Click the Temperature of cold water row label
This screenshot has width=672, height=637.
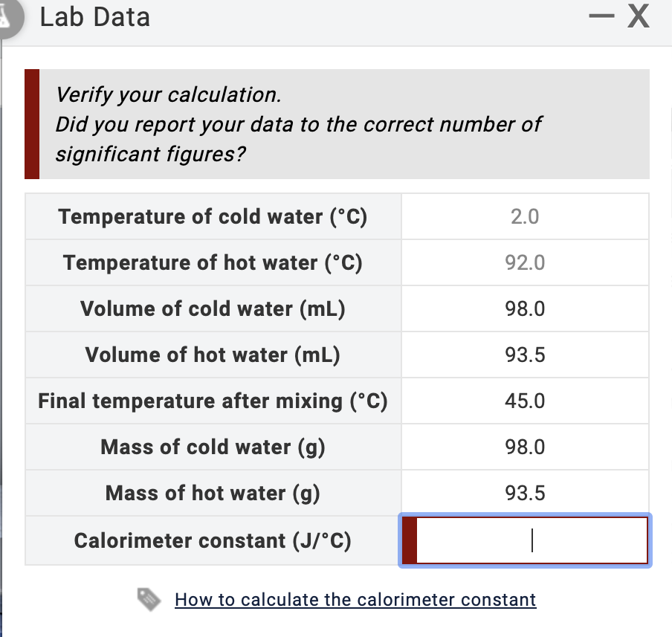213,216
